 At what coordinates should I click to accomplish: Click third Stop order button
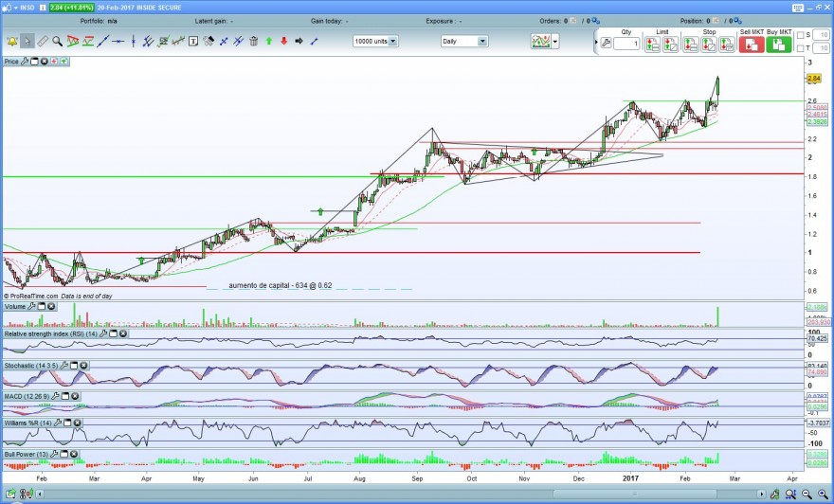[x=727, y=45]
